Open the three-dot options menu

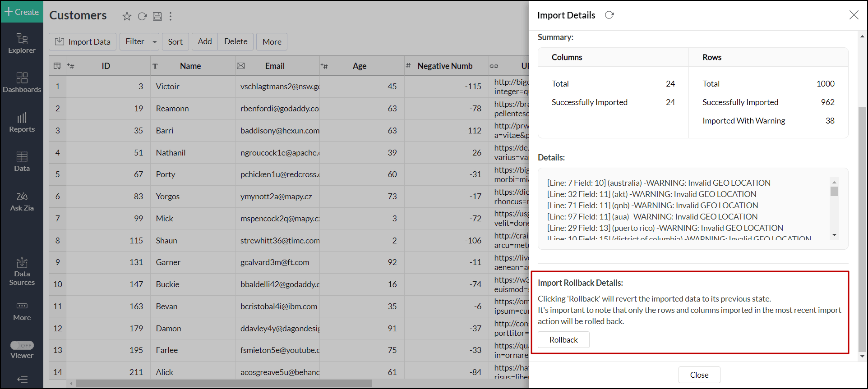(x=171, y=17)
